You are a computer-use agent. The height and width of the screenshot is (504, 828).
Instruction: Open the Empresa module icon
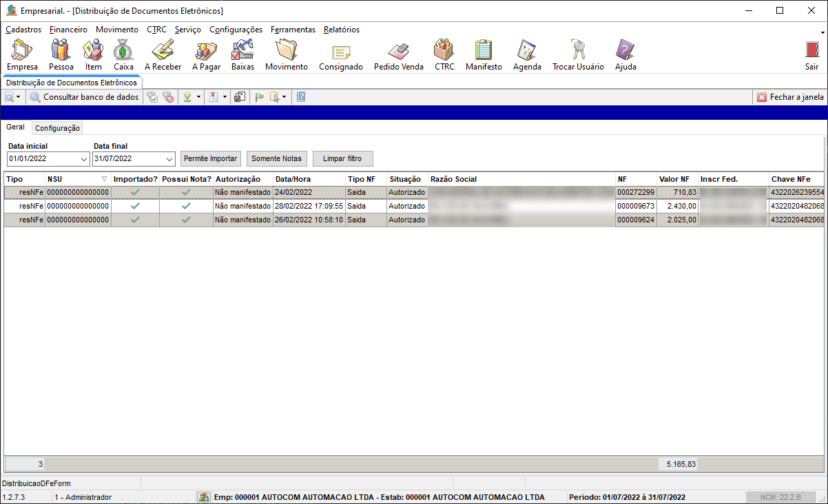pyautogui.click(x=22, y=54)
